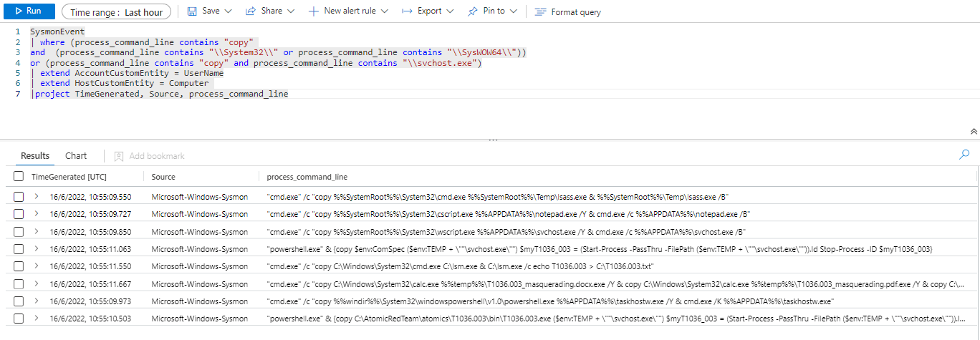The width and height of the screenshot is (980, 340).
Task: Click the Share icon in toolbar
Action: point(251,11)
